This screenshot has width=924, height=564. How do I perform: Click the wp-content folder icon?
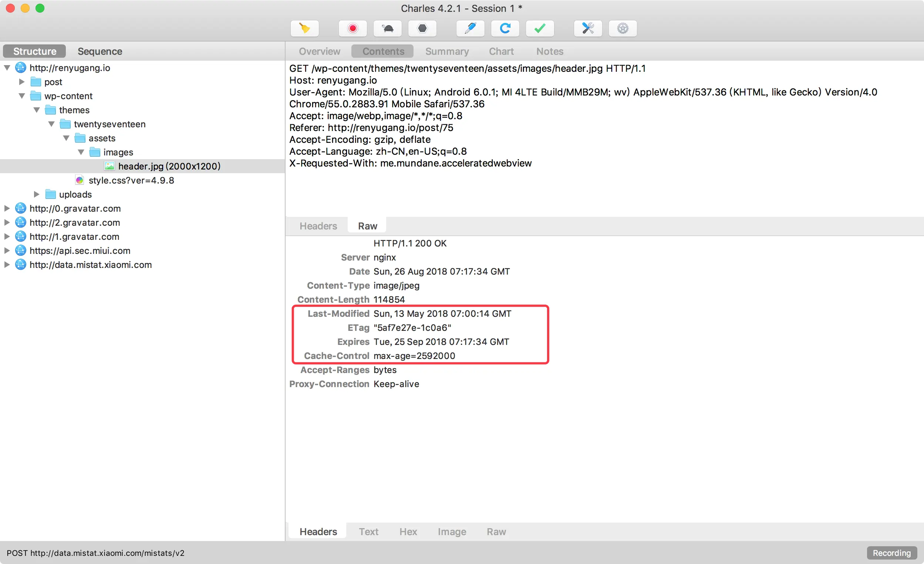pos(36,96)
